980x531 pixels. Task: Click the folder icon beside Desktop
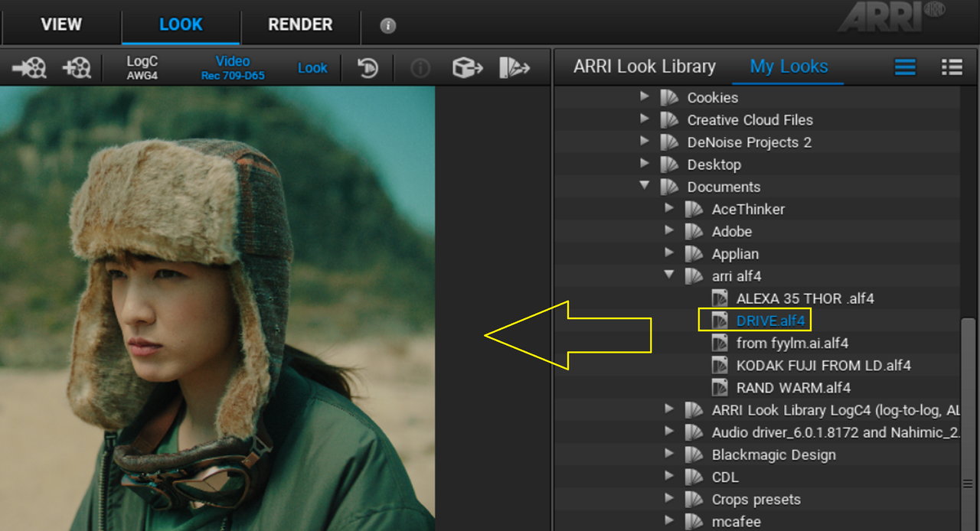[669, 165]
